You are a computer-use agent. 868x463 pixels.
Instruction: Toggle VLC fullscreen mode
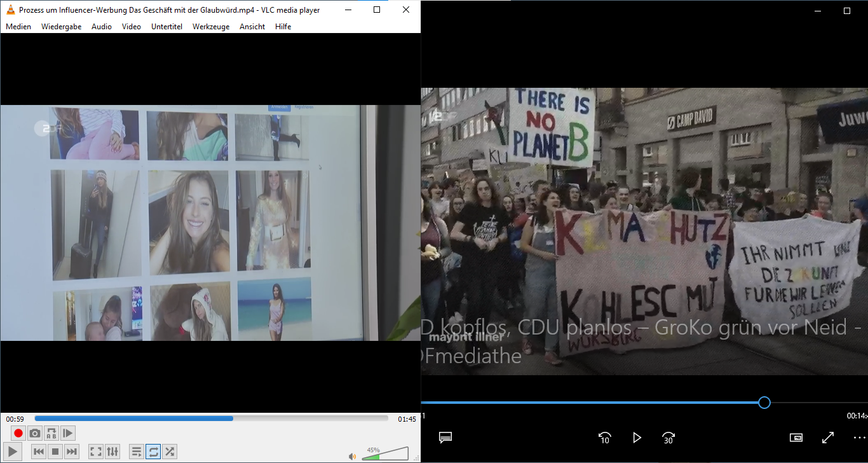96,452
